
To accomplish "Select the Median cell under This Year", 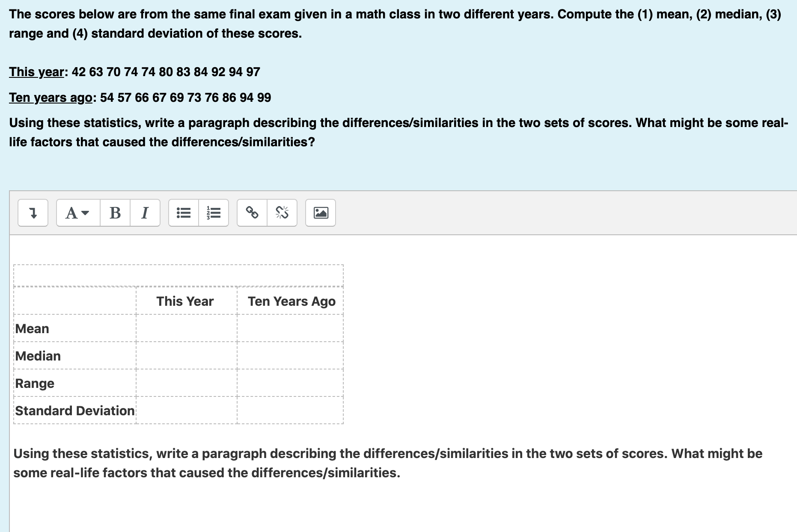I will click(187, 356).
